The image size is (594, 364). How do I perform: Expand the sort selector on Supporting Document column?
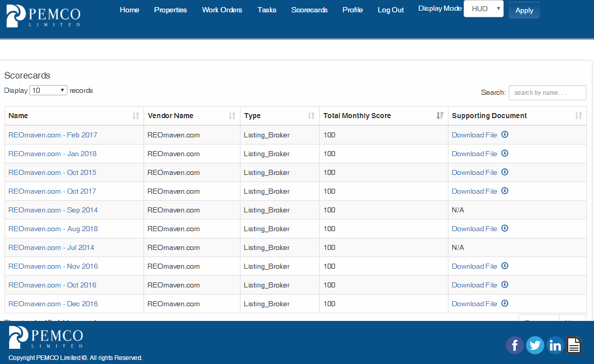coord(578,116)
